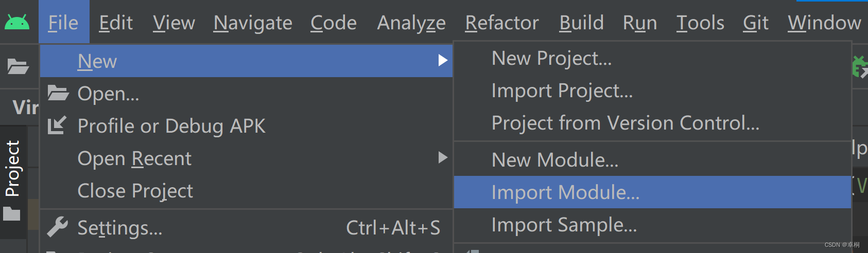Screen dimensions: 868x253
Task: Choose New Project... in the submenu
Action: (551, 58)
